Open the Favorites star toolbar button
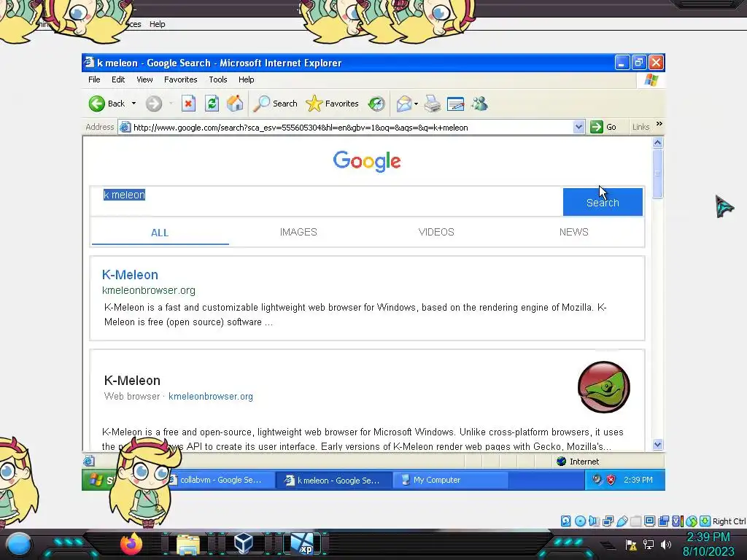Viewport: 747px width, 560px height. pyautogui.click(x=332, y=104)
